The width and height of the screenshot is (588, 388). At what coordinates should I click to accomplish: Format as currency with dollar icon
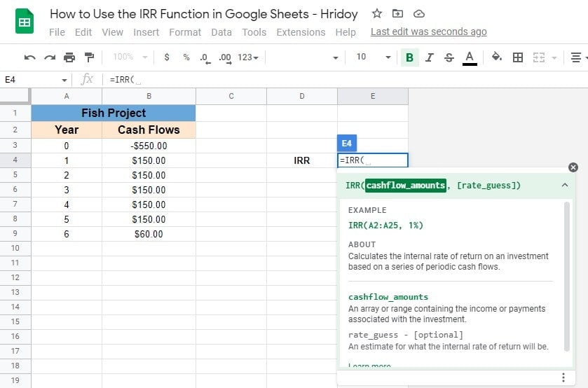[x=167, y=57]
